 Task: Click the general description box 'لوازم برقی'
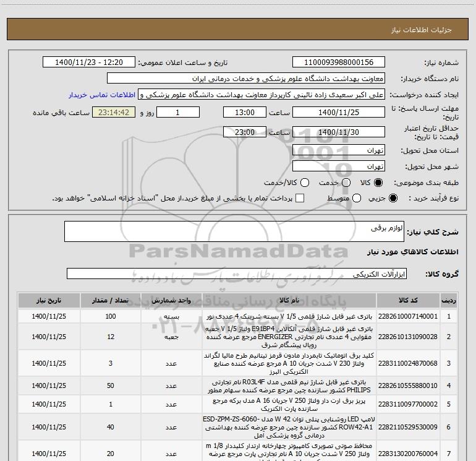coord(234,231)
